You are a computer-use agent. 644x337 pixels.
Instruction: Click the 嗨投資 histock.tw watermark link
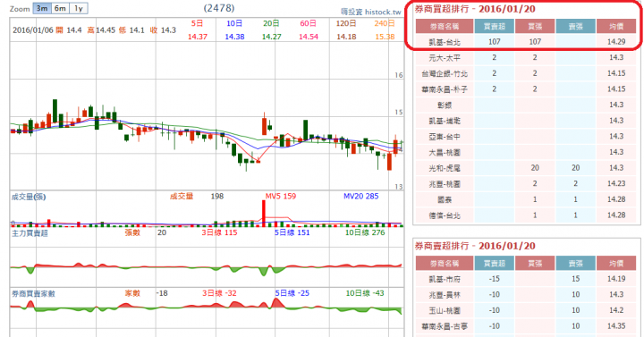pos(371,12)
